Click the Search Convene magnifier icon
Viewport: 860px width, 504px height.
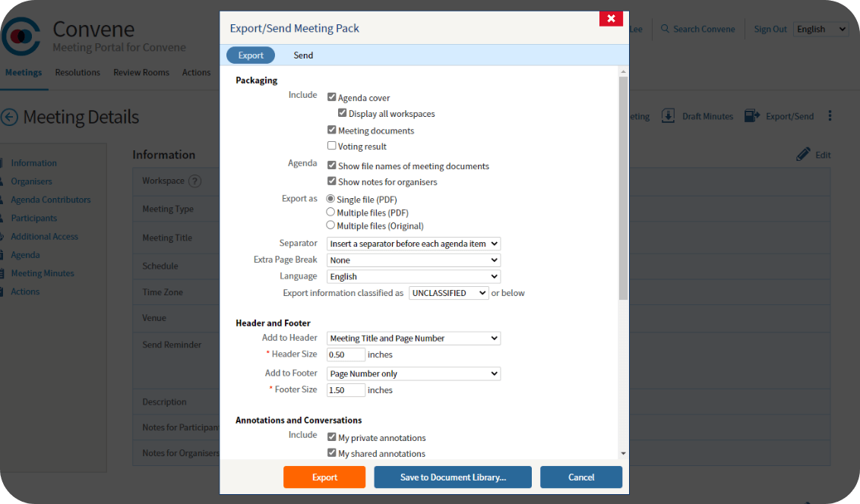pos(666,29)
